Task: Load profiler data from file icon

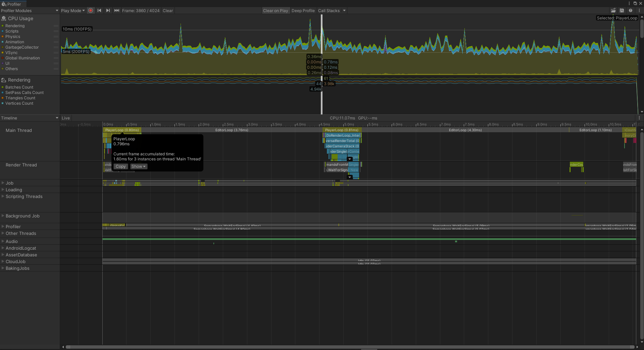Action: pyautogui.click(x=613, y=10)
